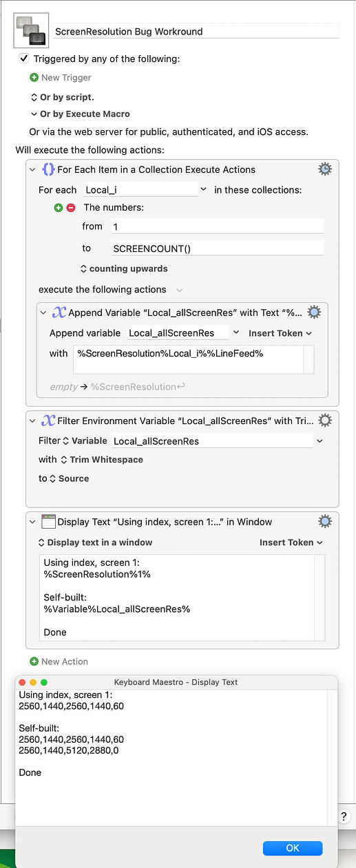Image resolution: width=356 pixels, height=868 pixels.
Task: Open gear menu for For Each action
Action: (x=325, y=169)
